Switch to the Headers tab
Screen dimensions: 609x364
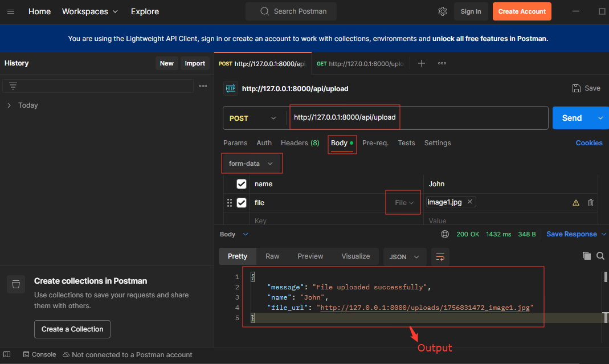pyautogui.click(x=300, y=143)
